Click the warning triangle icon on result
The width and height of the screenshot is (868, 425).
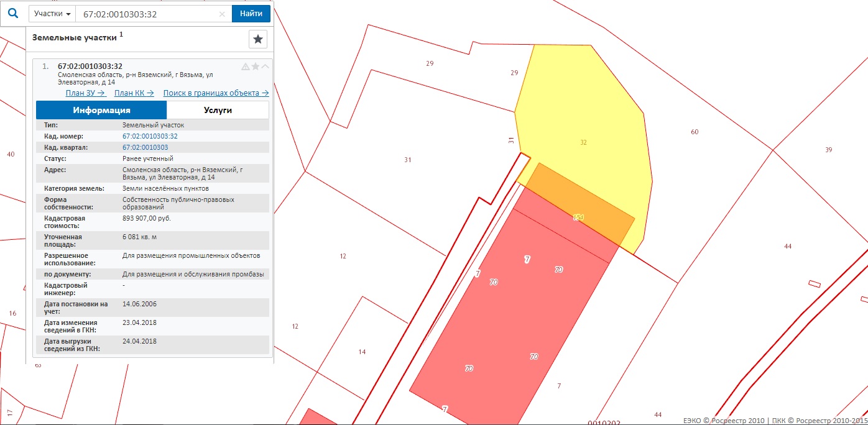click(246, 66)
